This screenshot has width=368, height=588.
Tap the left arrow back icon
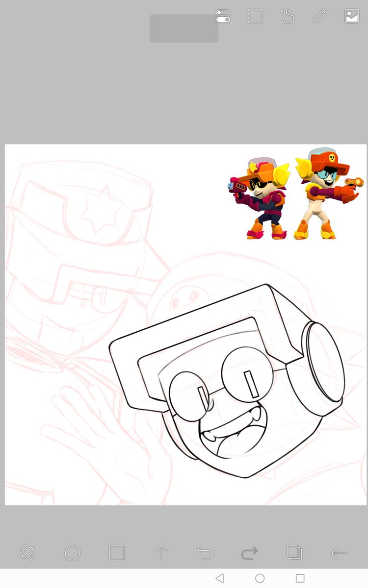click(x=339, y=553)
